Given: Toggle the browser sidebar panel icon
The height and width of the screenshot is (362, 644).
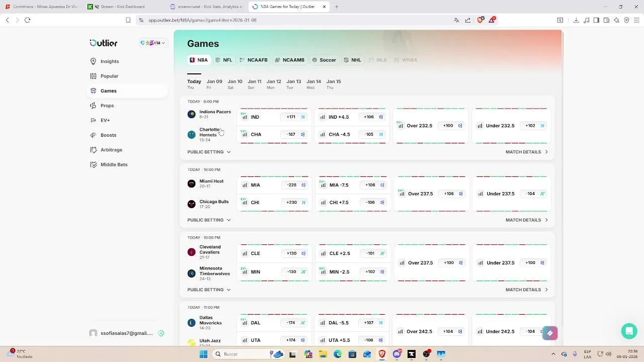Looking at the screenshot, I should click(596, 20).
